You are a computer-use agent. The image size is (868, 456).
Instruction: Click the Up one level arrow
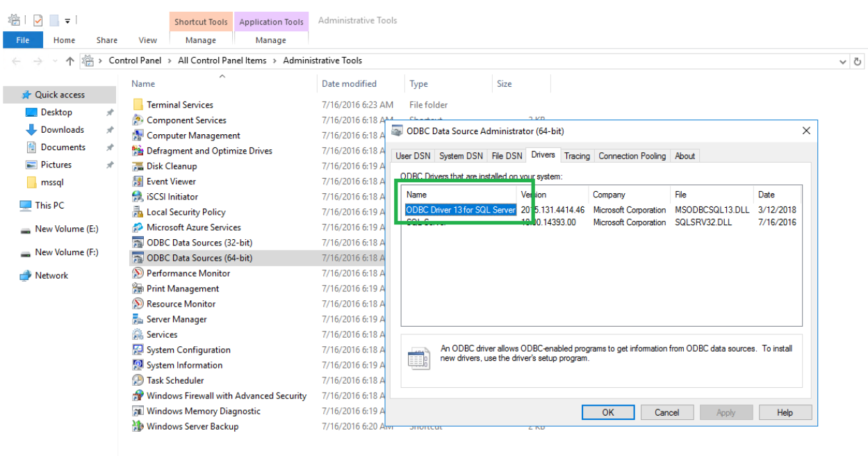69,61
